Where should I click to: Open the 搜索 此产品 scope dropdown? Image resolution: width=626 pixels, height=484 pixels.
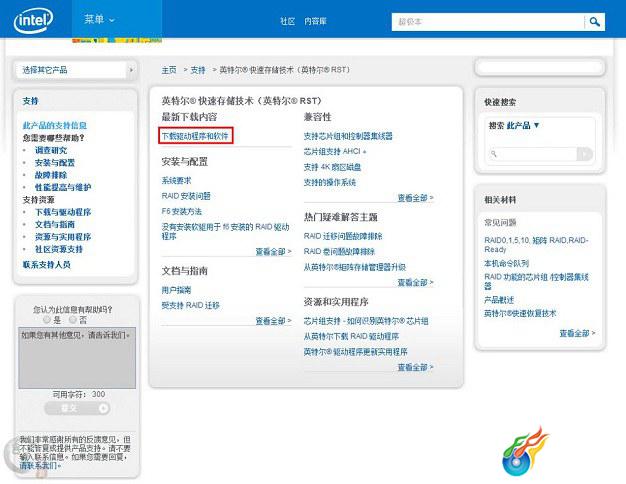pyautogui.click(x=514, y=125)
